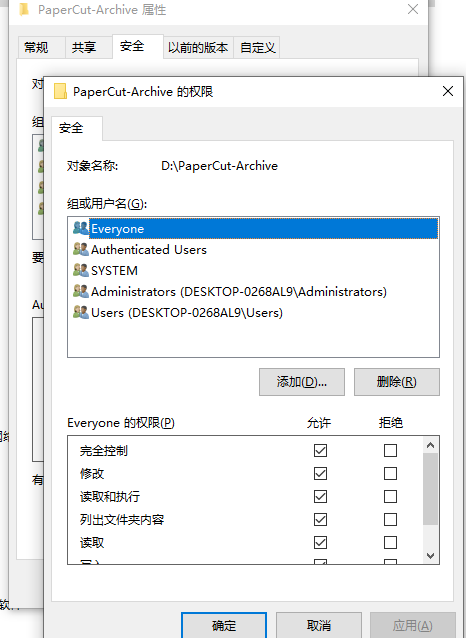466x638 pixels.
Task: Open 自定义 tab in Properties window
Action: tap(257, 48)
